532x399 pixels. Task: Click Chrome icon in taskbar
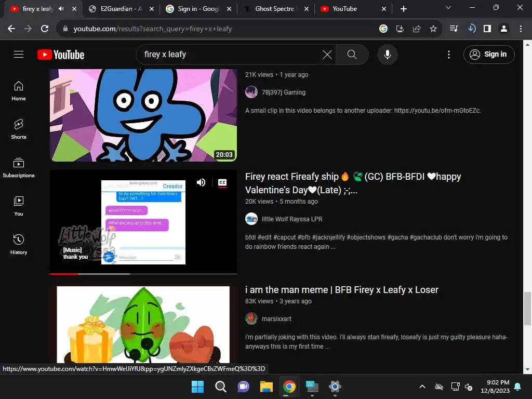click(289, 387)
